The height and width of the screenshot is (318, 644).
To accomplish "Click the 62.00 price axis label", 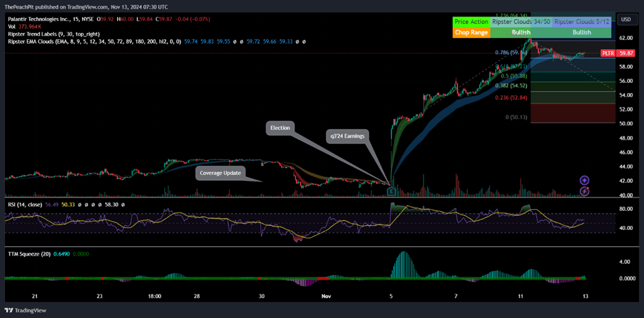I will click(x=626, y=38).
